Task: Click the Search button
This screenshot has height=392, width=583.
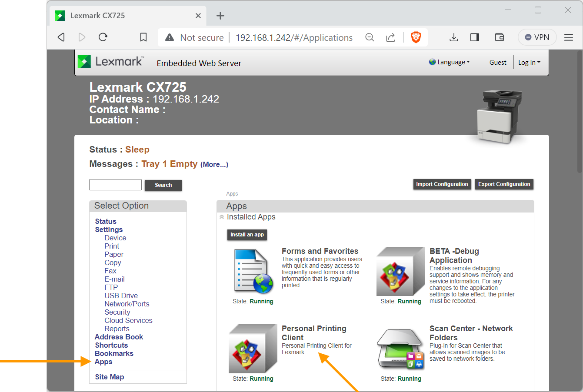Action: pos(163,185)
